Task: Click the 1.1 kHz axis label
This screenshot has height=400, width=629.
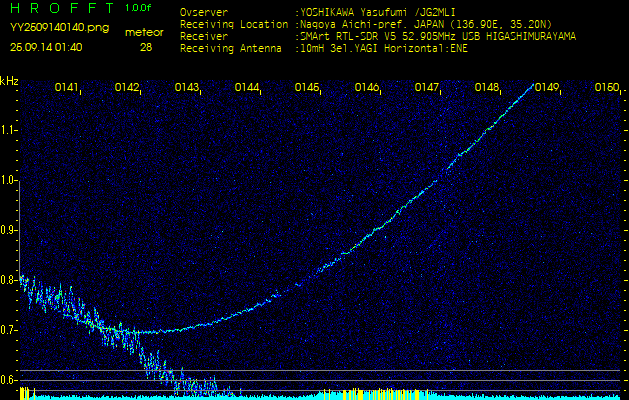Action: (7, 130)
